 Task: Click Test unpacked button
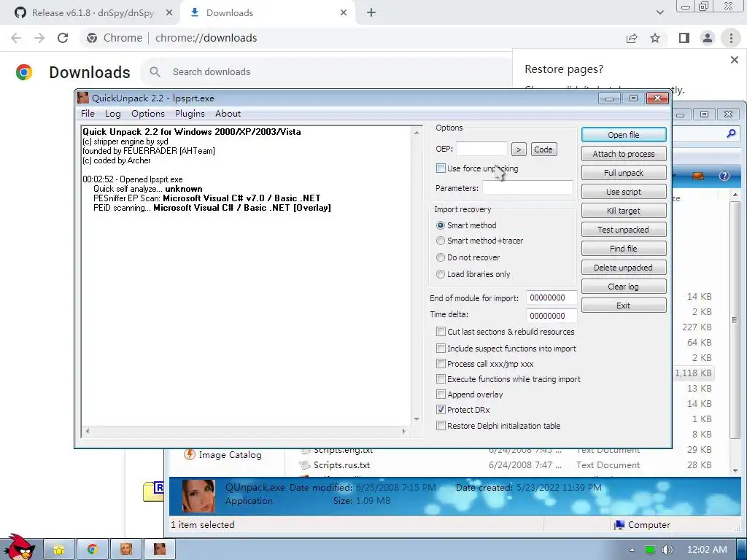click(x=624, y=230)
